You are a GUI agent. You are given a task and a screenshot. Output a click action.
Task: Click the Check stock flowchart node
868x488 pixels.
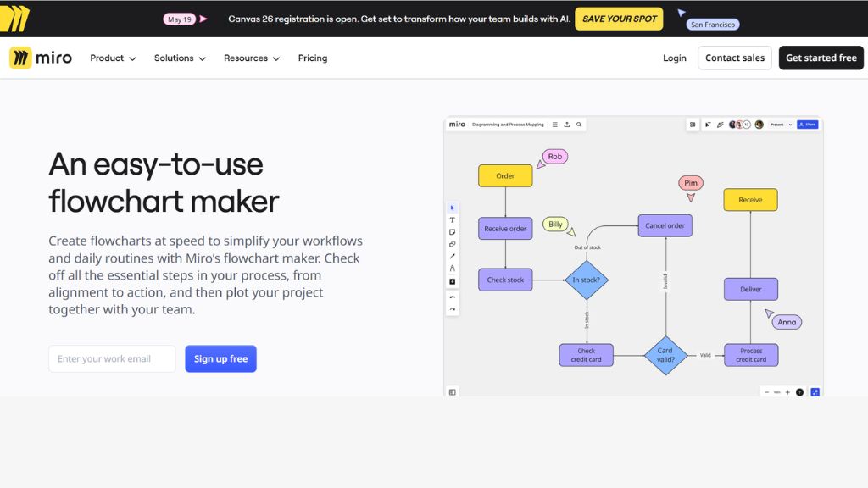pos(505,280)
